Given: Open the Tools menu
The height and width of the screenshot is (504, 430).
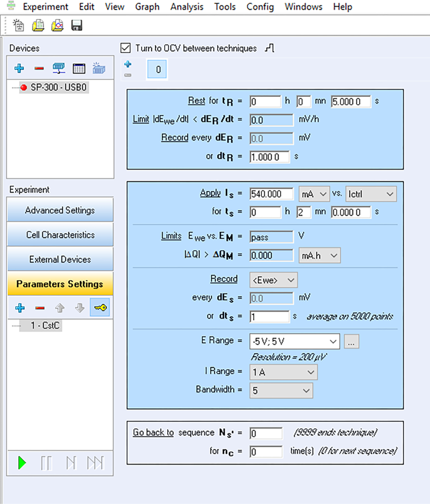Looking at the screenshot, I should (225, 7).
